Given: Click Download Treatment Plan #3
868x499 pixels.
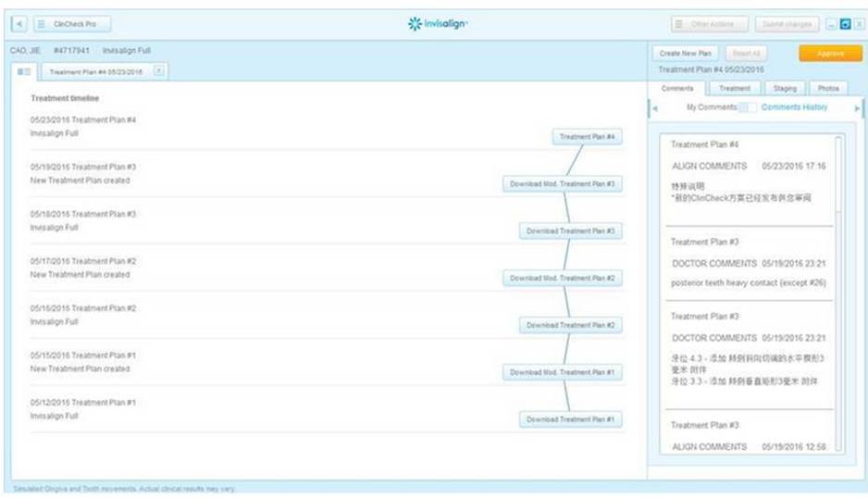Looking at the screenshot, I should click(x=570, y=231).
